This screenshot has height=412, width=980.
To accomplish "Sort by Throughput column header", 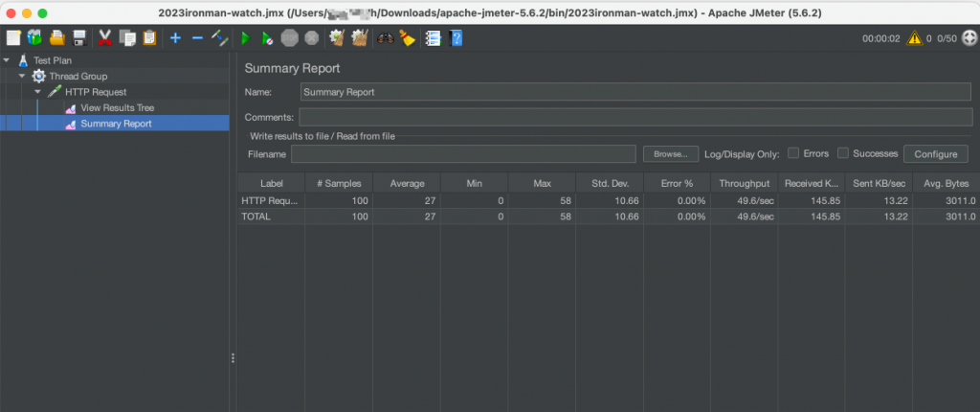I will tap(744, 183).
